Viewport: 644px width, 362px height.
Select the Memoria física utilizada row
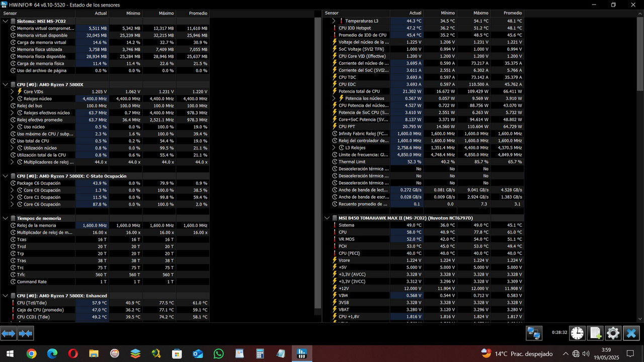coord(105,49)
